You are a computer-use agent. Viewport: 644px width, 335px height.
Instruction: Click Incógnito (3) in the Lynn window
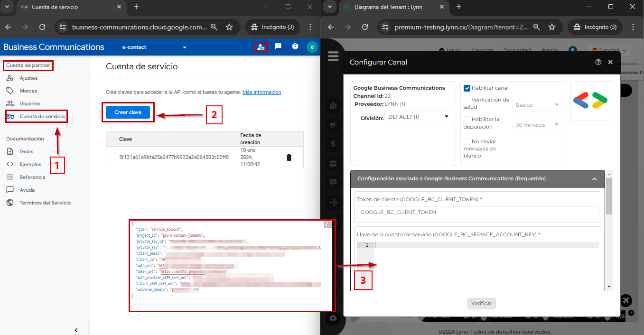pyautogui.click(x=595, y=27)
